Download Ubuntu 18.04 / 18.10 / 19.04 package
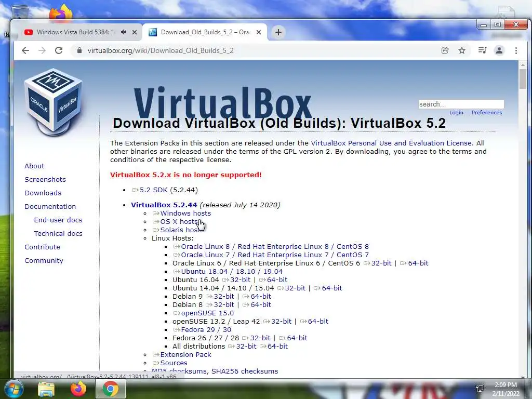This screenshot has width=532, height=399. (232, 271)
